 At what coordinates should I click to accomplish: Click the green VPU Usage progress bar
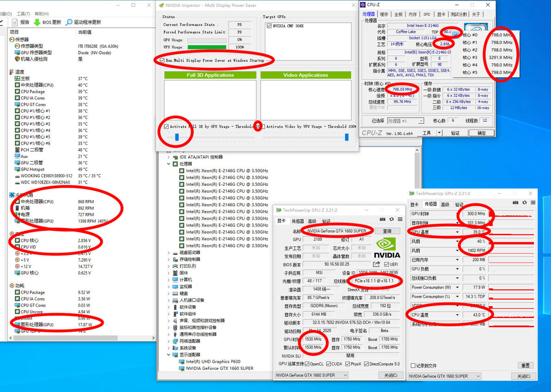(207, 47)
